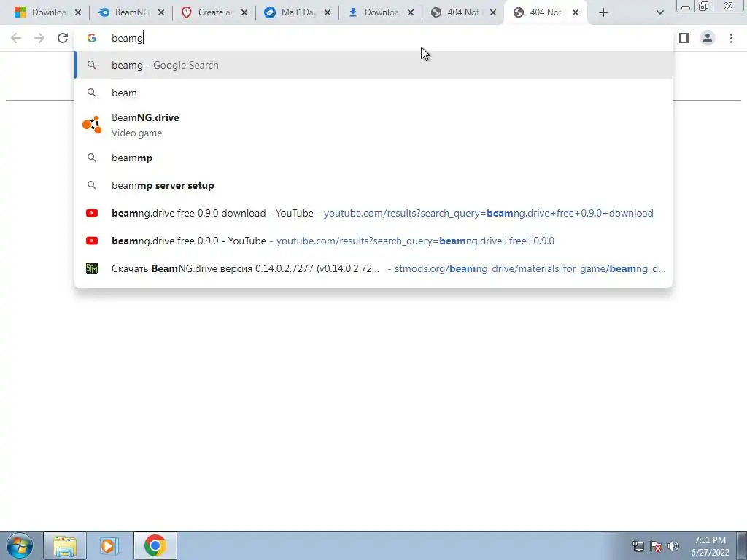The width and height of the screenshot is (747, 560).
Task: Close the active 404 Not Found tab
Action: point(576,13)
